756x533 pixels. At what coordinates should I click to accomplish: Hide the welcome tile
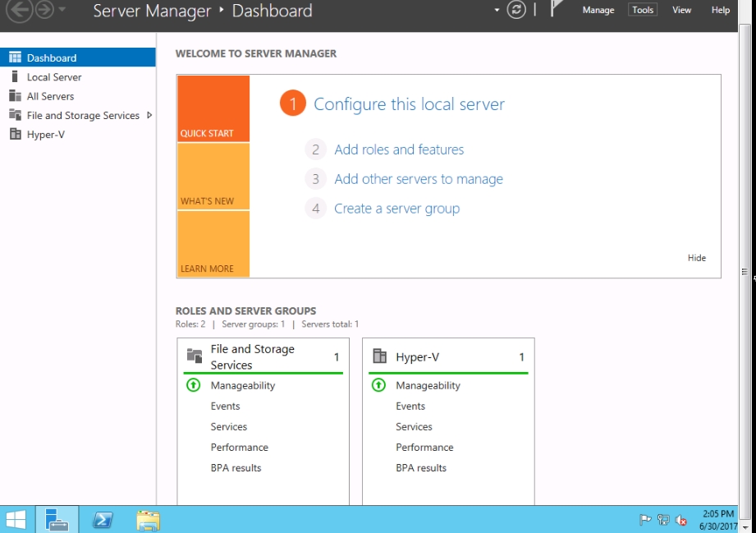coord(696,258)
